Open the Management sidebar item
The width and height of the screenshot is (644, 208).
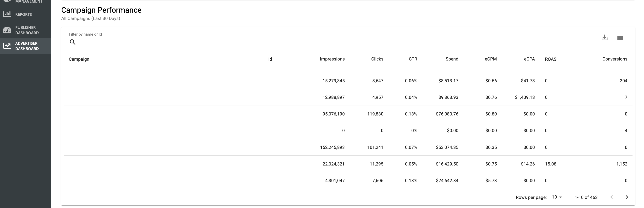click(26, 2)
